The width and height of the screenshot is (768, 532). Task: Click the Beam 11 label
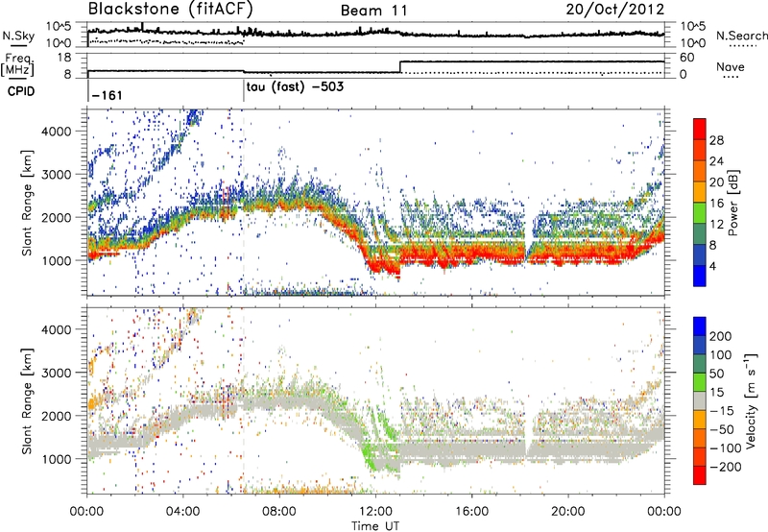[374, 11]
